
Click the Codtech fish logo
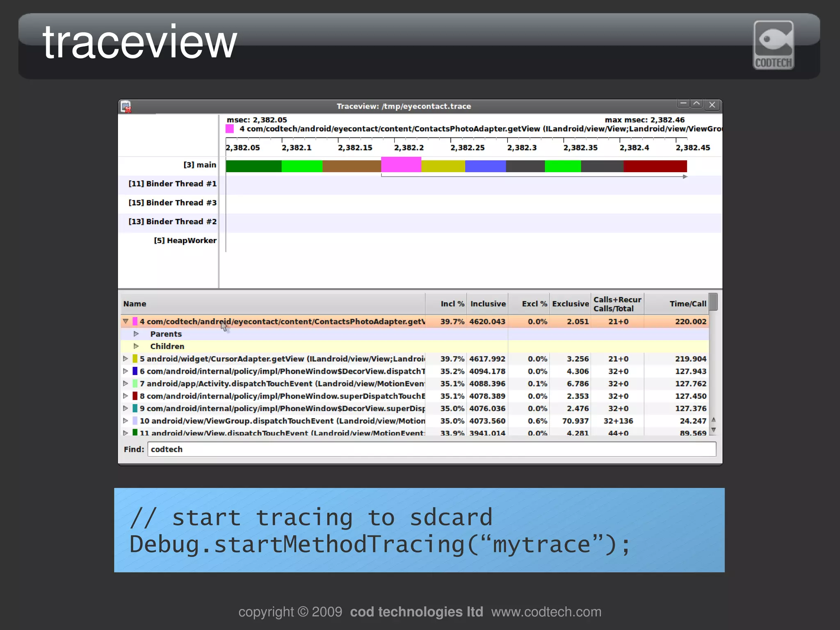click(x=774, y=45)
